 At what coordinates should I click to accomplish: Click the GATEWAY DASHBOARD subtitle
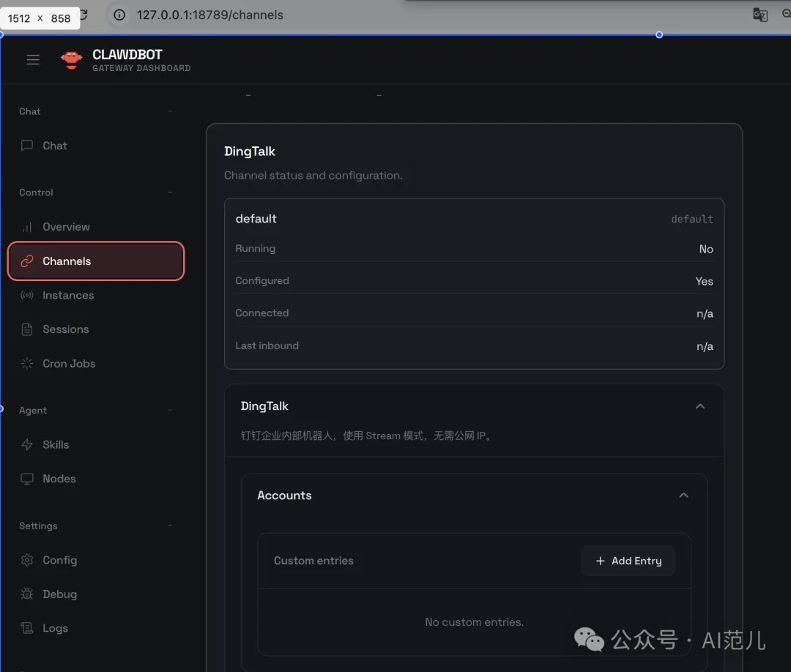[141, 68]
